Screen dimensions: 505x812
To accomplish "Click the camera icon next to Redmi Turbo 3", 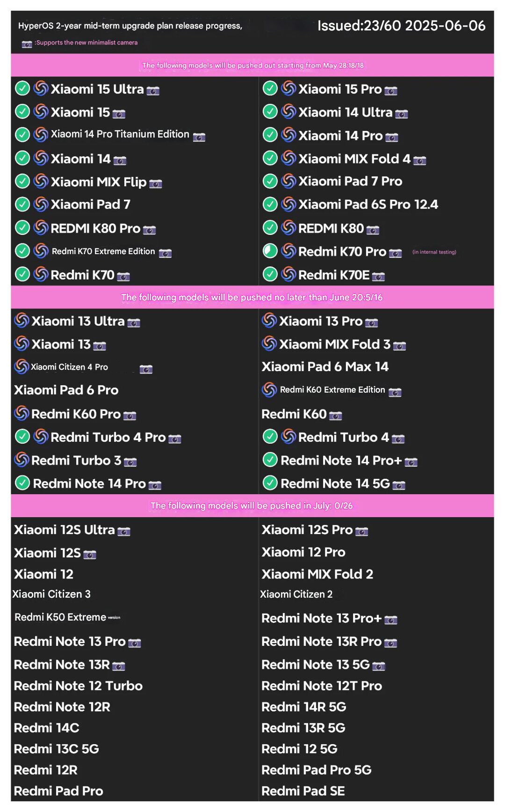I will click(x=130, y=462).
